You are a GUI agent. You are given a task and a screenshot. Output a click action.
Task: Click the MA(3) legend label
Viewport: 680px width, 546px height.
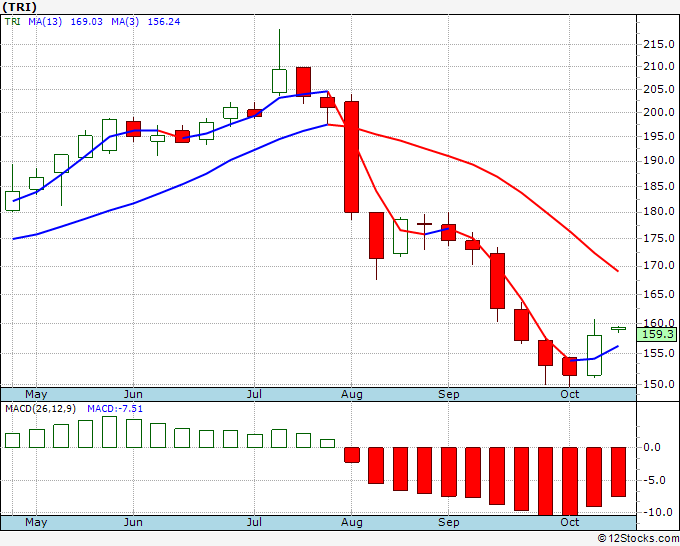click(125, 22)
